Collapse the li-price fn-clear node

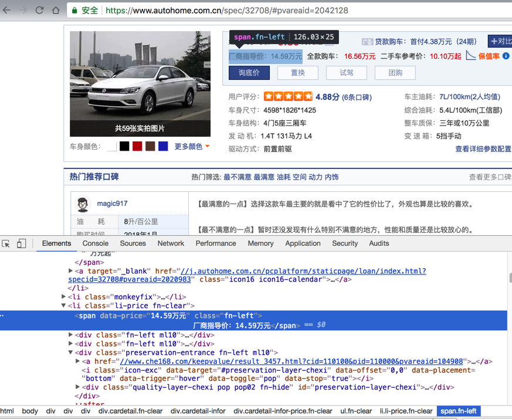(63, 306)
